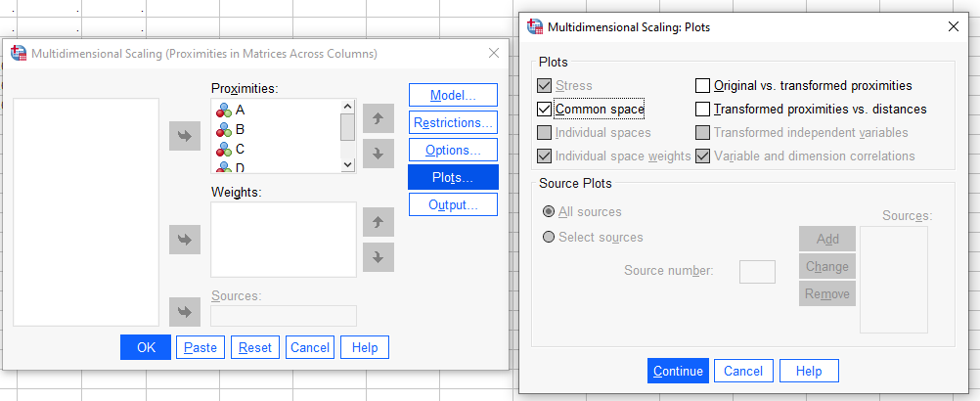
Task: Open the Restrictions dialog
Action: coord(453,122)
